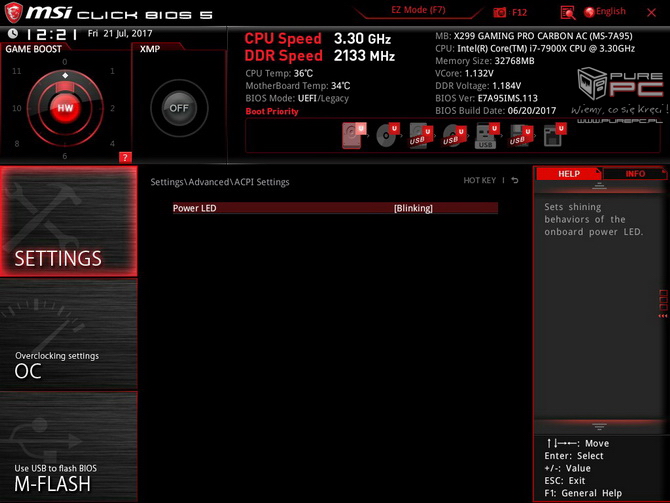The height and width of the screenshot is (503, 670).
Task: Click the Boot Priority label
Action: pos(272,111)
